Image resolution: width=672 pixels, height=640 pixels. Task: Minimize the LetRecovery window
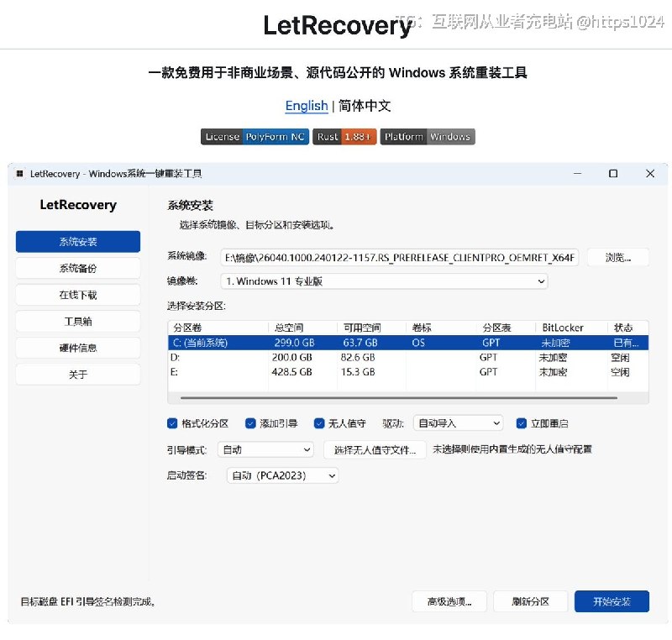coord(577,174)
